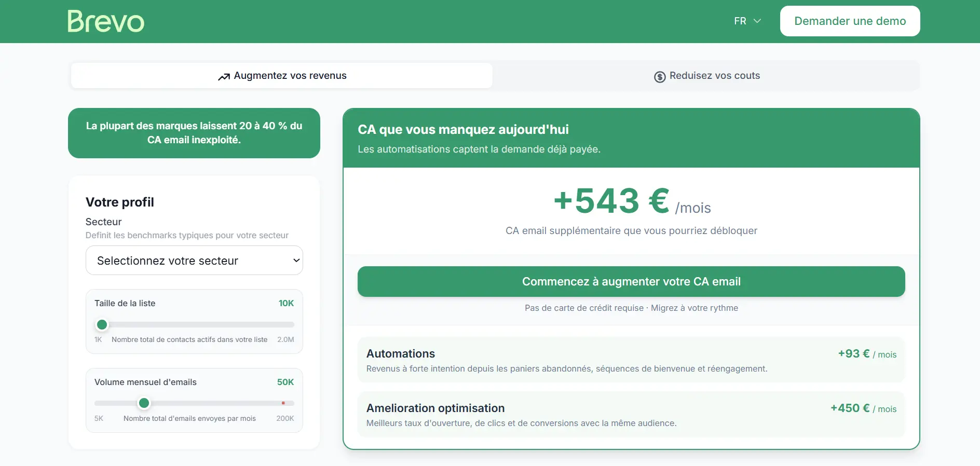
Task: Switch to the Reduisez vos couts tab
Action: click(x=706, y=76)
